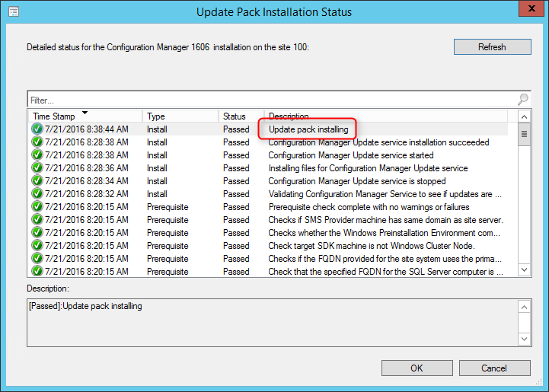
Task: Close the Update Pack Installation Status window
Action: coord(531,8)
